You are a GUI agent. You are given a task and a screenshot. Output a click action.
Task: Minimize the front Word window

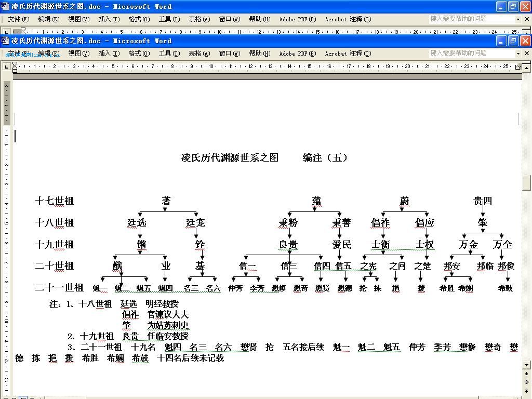[501, 41]
